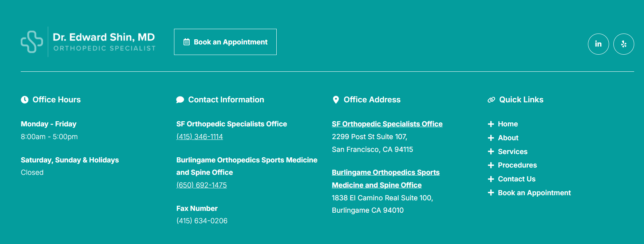The height and width of the screenshot is (244, 644).
Task: Open Dr. Shin's LinkedIn profile icon
Action: pyautogui.click(x=598, y=44)
